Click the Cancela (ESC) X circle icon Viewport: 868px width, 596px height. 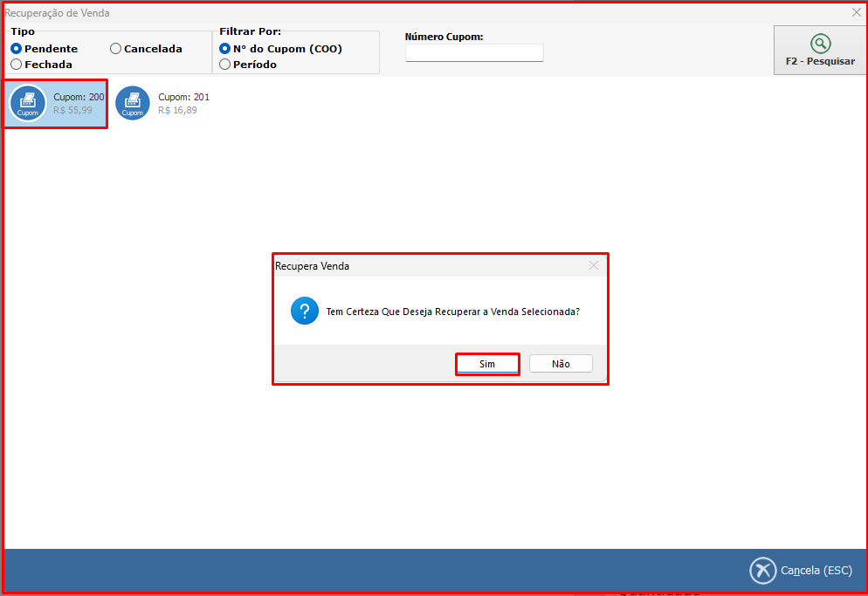coord(762,570)
